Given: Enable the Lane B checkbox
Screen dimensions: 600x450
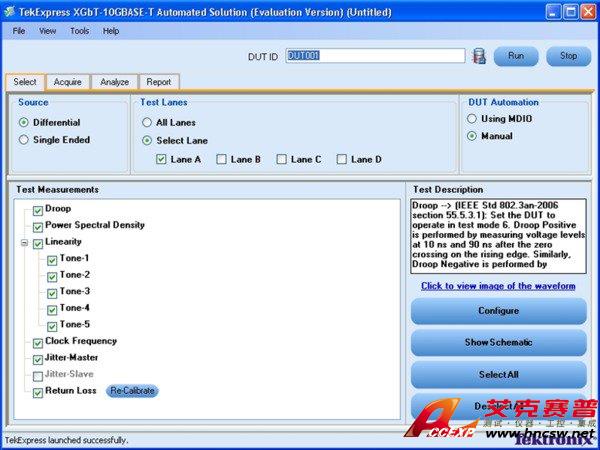Looking at the screenshot, I should coord(222,159).
